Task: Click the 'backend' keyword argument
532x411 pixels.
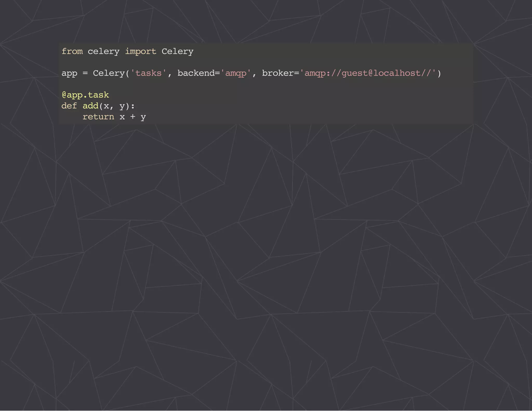Action: 196,73
